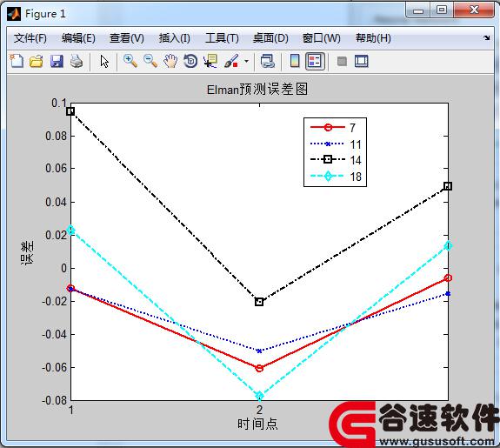Click the red circle marker in legend
Image resolution: width=500 pixels, height=448 pixels.
[328, 127]
